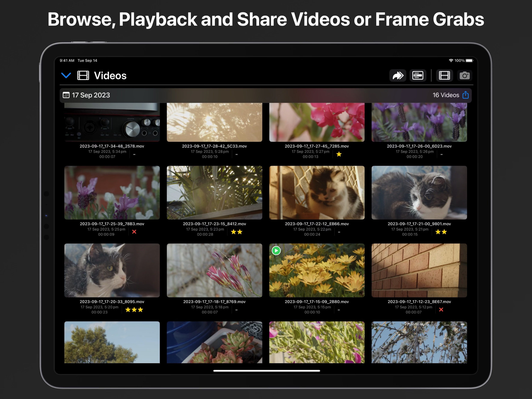Open the audio interface video thumbnail 2578.mov
Image resolution: width=532 pixels, height=399 pixels.
tap(112, 122)
